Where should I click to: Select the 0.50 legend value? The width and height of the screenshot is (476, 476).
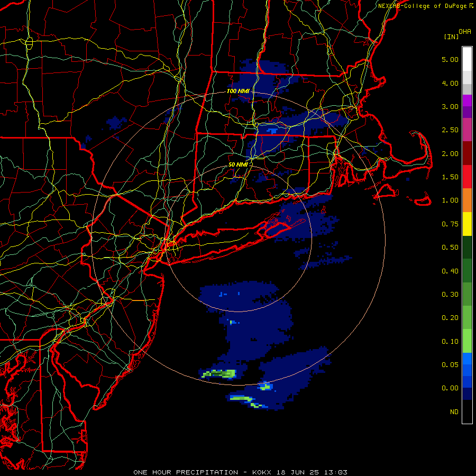[450, 248]
